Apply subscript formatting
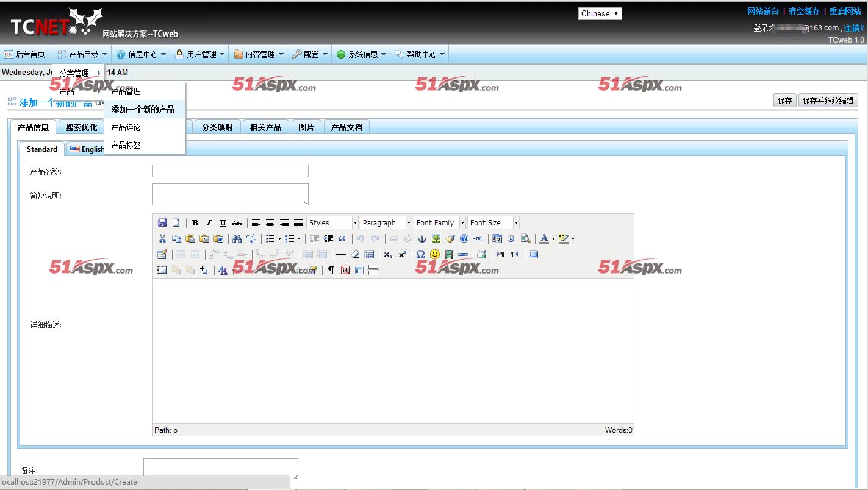The image size is (868, 490). click(x=388, y=254)
